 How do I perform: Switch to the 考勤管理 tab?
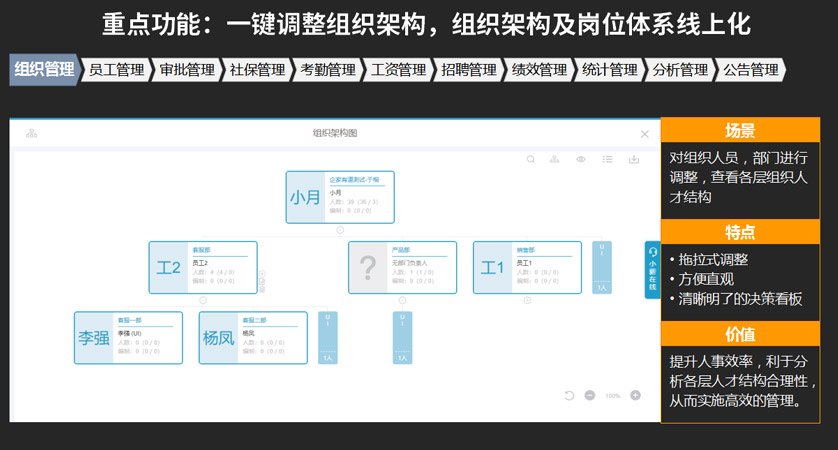(327, 70)
